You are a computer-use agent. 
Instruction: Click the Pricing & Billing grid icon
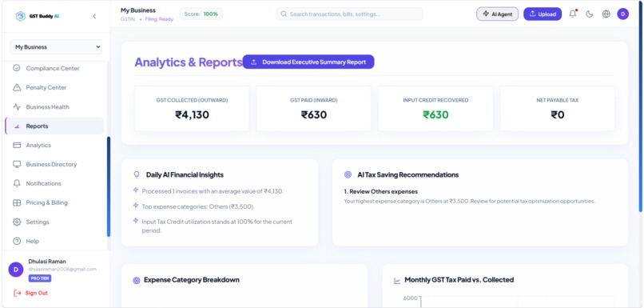coord(17,202)
